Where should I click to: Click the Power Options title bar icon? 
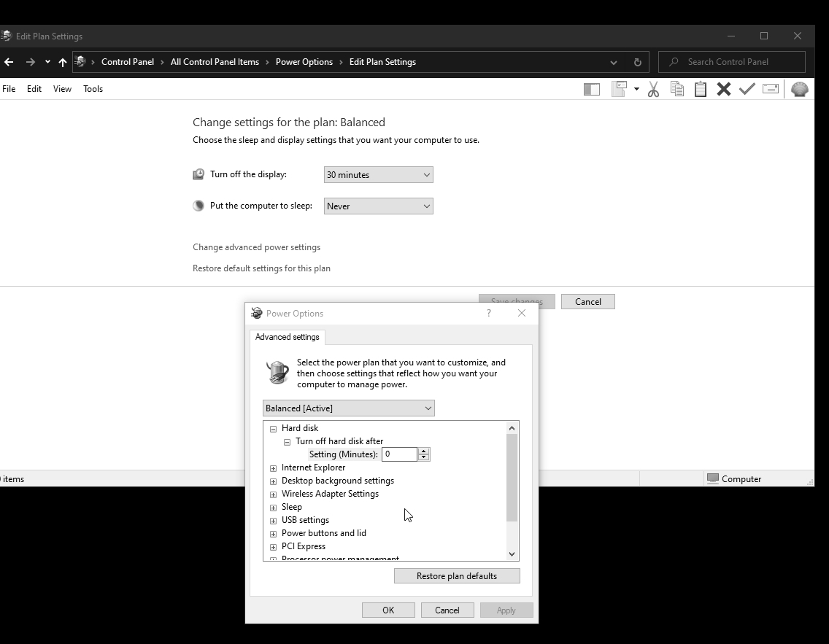(x=257, y=314)
